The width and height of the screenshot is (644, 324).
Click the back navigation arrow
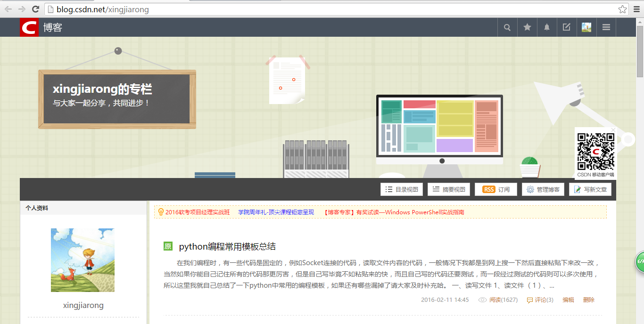[x=8, y=8]
